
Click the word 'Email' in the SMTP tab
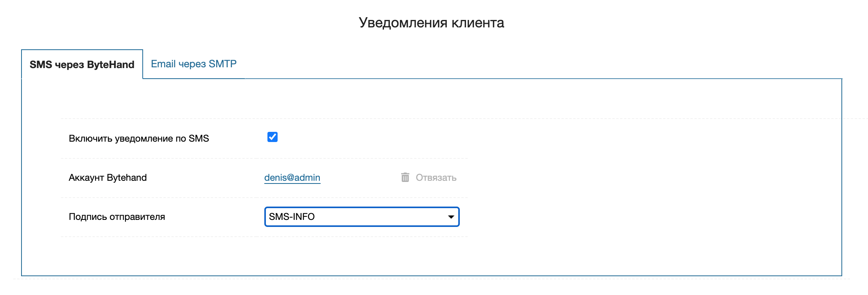(x=163, y=64)
